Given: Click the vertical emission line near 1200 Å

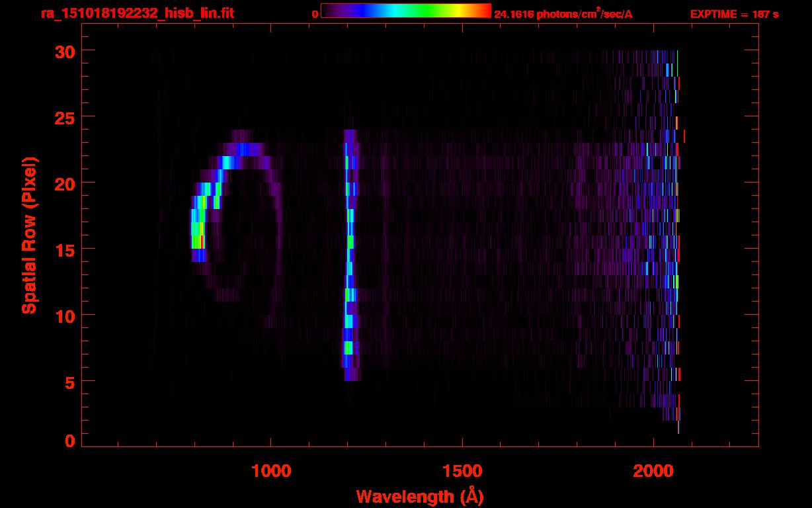Looking at the screenshot, I should (350, 255).
